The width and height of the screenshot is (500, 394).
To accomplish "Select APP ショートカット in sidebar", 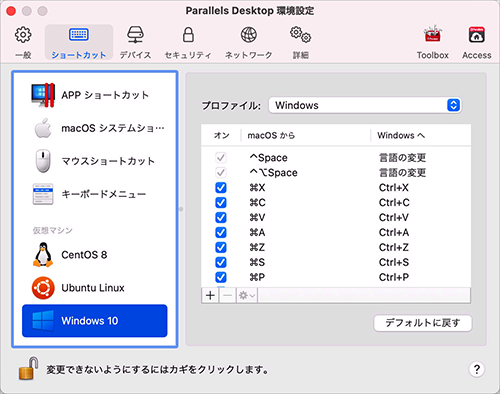I will (x=95, y=95).
